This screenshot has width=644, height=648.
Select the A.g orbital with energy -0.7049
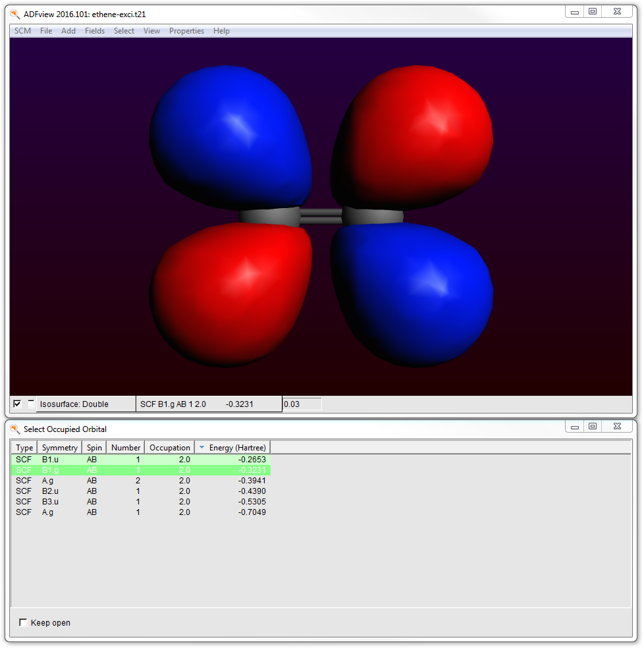pyautogui.click(x=141, y=512)
